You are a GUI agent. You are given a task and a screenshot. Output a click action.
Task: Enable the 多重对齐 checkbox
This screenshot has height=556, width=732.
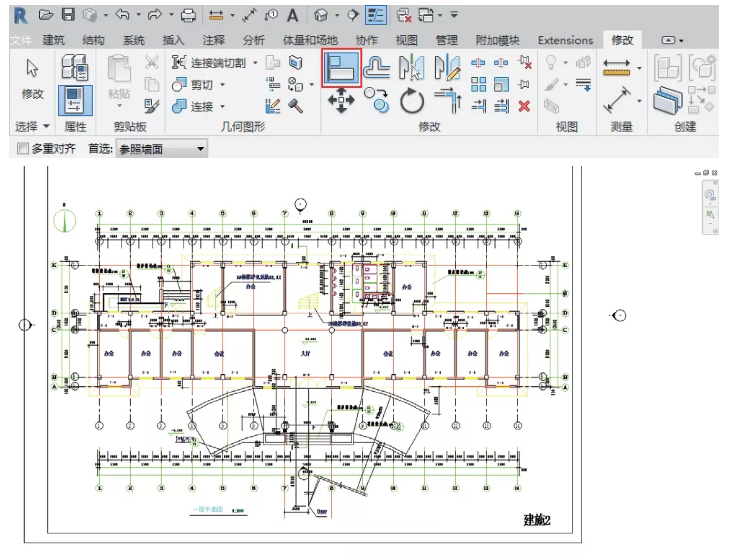23,149
